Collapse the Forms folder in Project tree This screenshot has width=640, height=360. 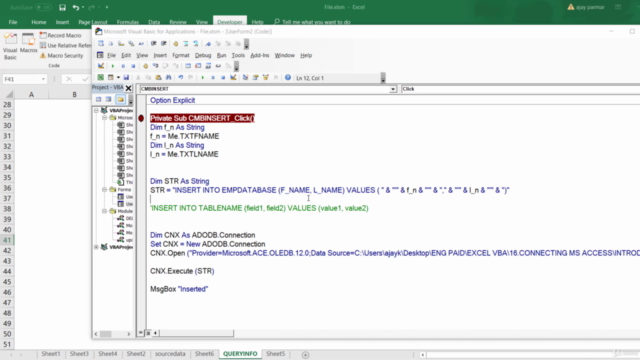[x=104, y=189]
